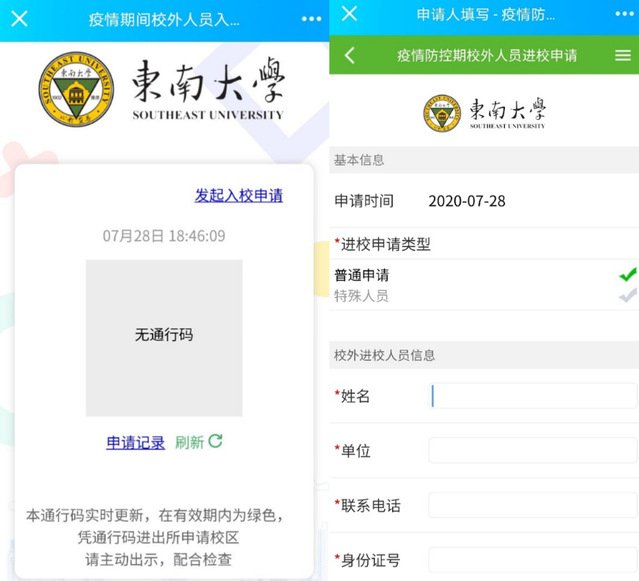The image size is (639, 581).
Task: Click the 申请时间 value 2020-07-28
Action: (x=467, y=201)
